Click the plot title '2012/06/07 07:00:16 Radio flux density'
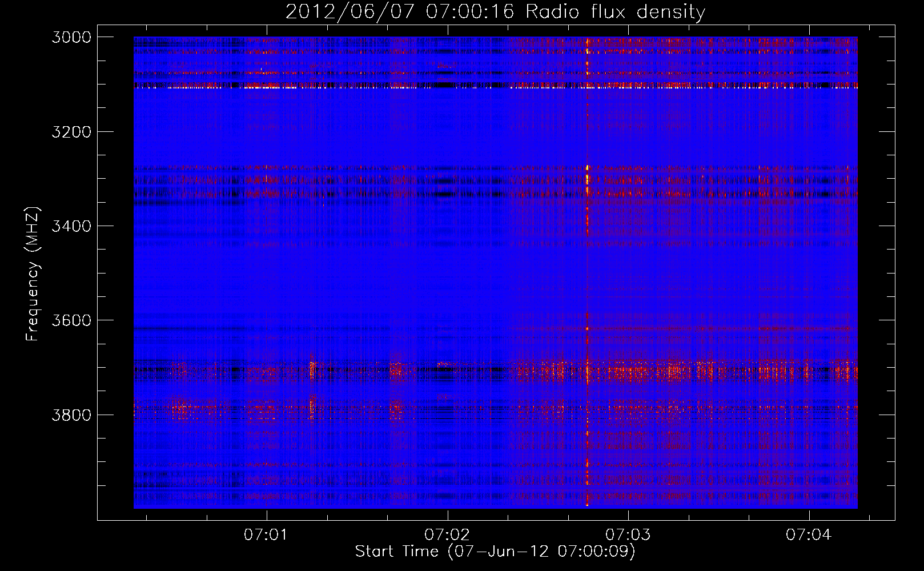The height and width of the screenshot is (571, 924). coord(495,12)
